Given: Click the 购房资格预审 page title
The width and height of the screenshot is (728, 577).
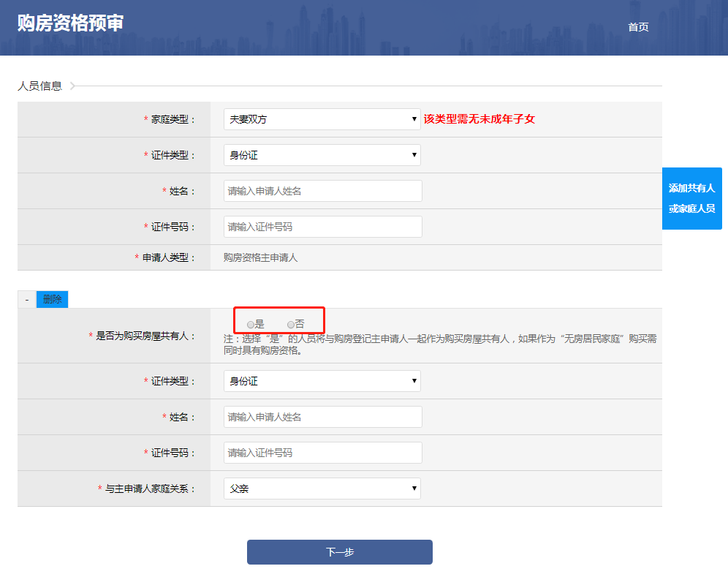Looking at the screenshot, I should [70, 23].
